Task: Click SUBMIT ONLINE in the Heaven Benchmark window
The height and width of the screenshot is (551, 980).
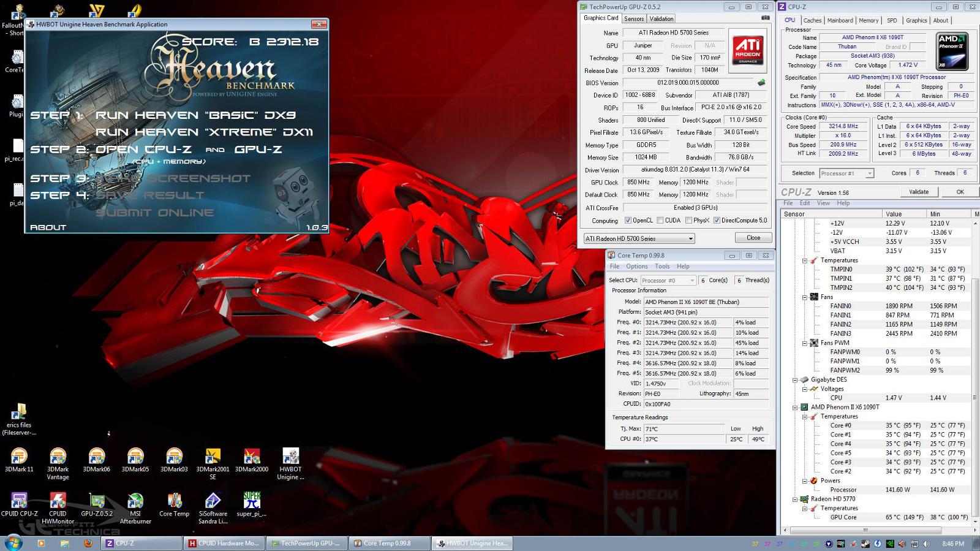Action: coord(154,213)
